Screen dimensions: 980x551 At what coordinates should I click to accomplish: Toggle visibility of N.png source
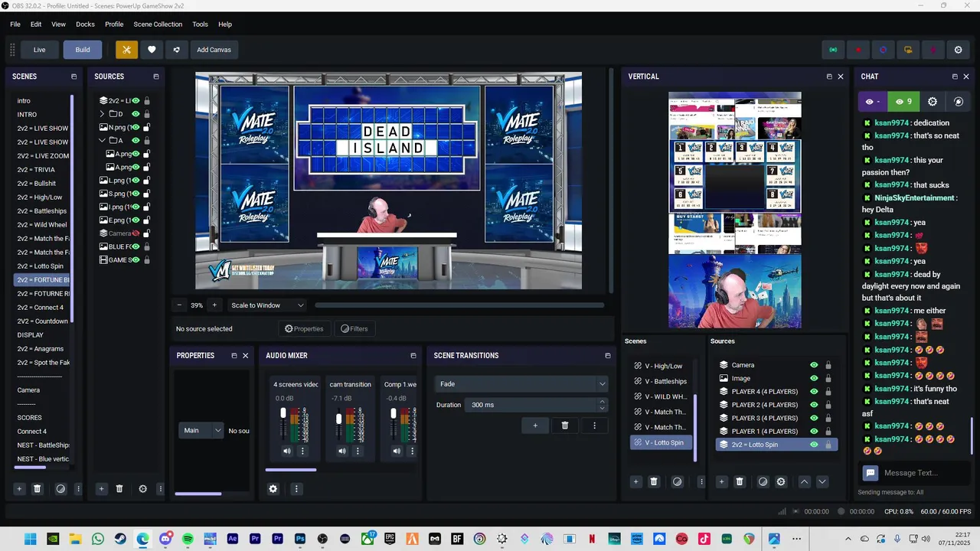136,128
